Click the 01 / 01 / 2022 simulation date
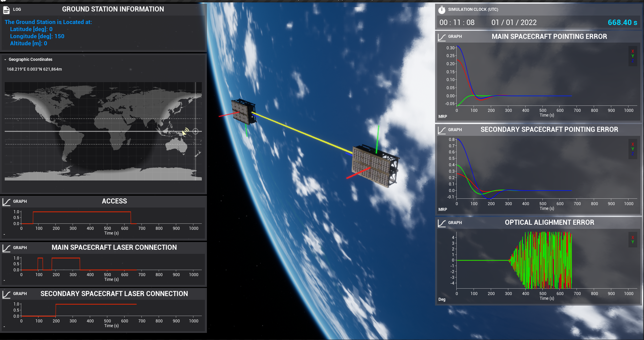 (514, 23)
